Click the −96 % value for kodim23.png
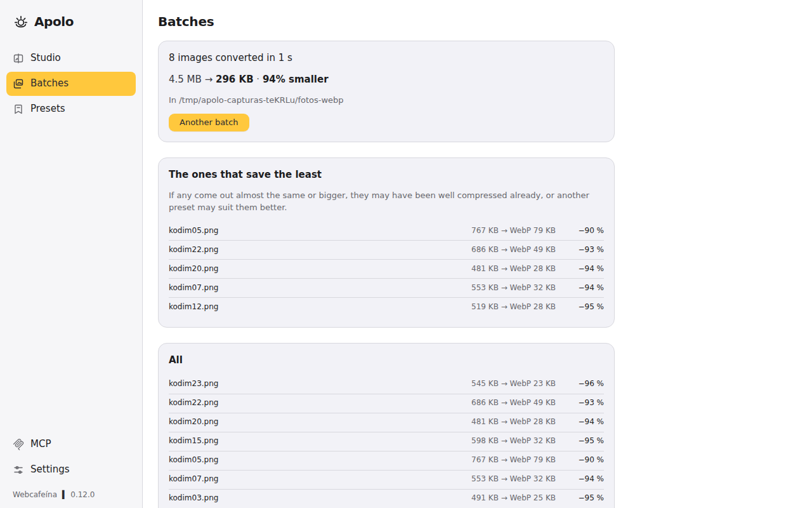This screenshot has height=508, width=812. (x=591, y=384)
